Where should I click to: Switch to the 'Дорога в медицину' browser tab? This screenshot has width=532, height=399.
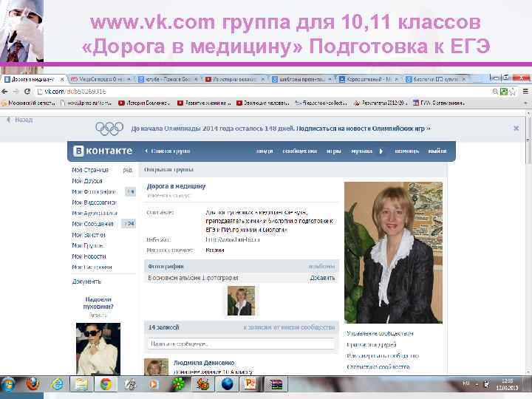pos(33,79)
